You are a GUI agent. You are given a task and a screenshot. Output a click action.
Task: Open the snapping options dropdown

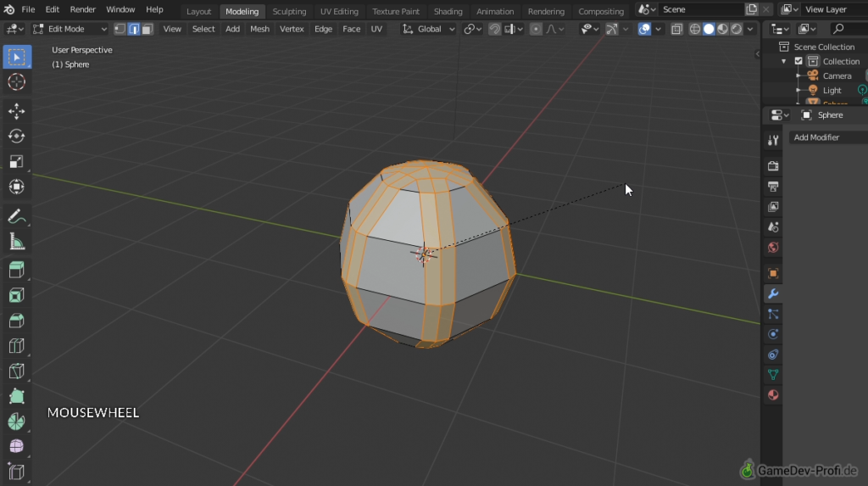pyautogui.click(x=515, y=29)
